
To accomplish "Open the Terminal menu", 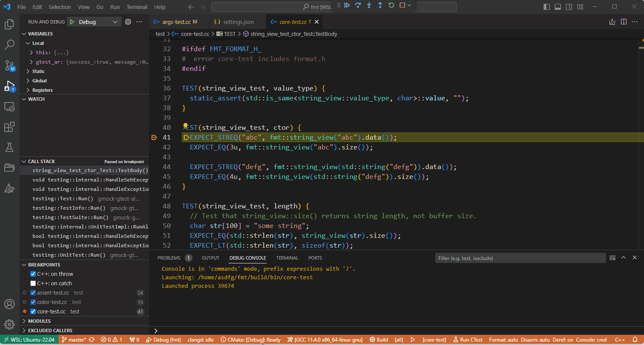I will click(137, 7).
